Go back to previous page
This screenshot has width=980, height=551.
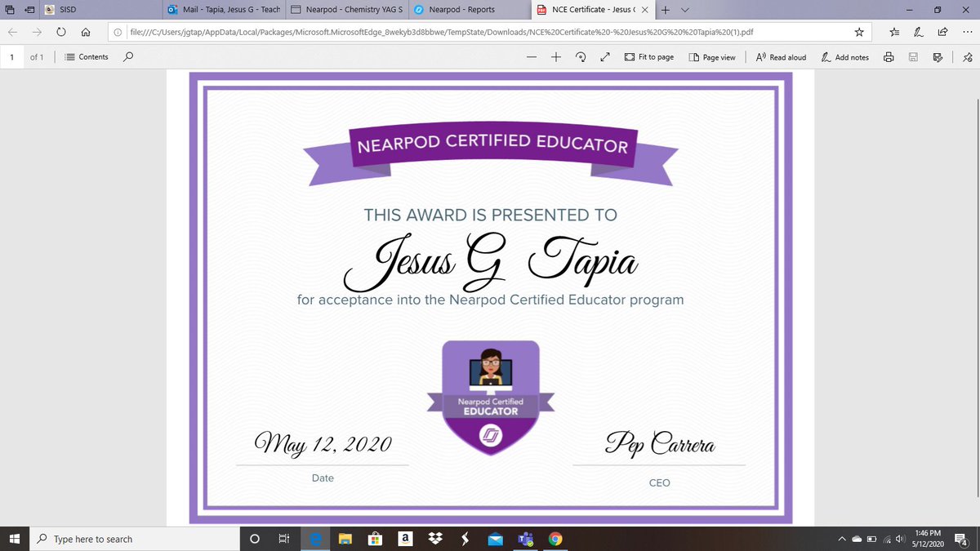coord(12,32)
